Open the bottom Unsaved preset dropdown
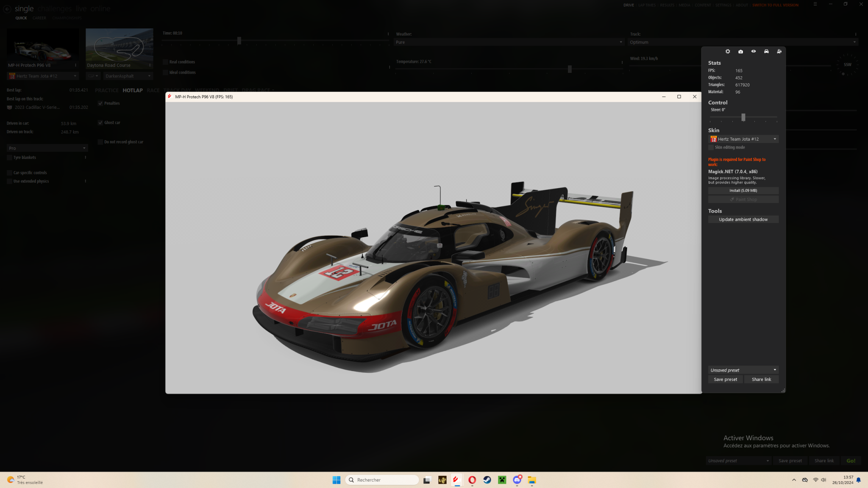868x488 pixels. point(738,461)
